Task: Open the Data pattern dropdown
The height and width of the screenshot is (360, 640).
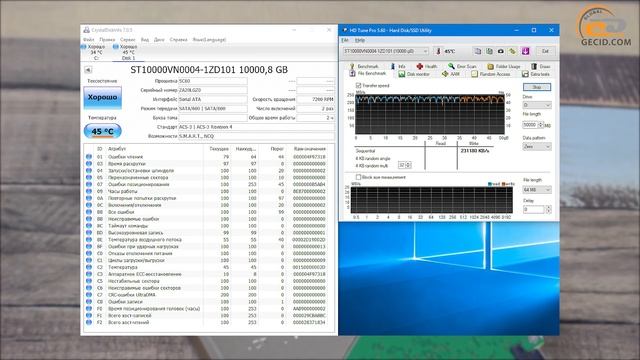Action: pos(537,147)
